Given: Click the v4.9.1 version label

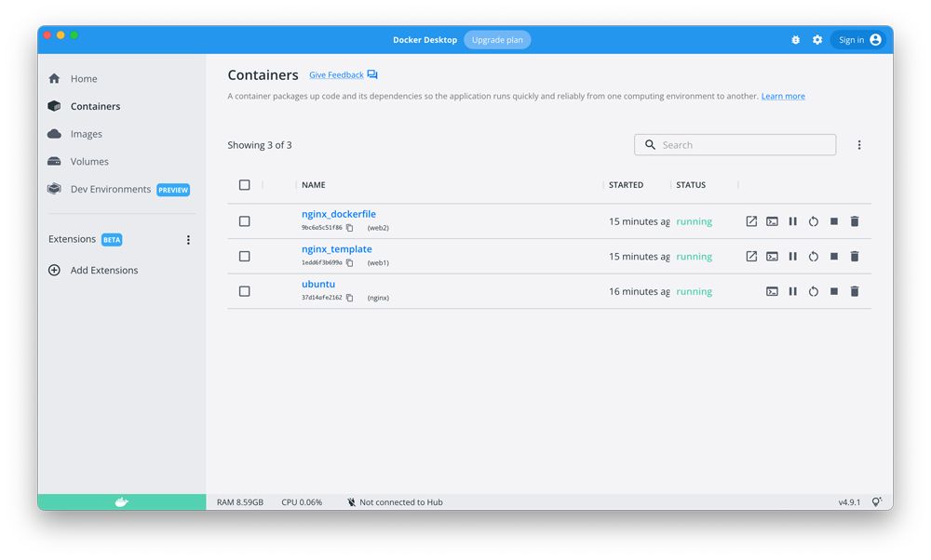Looking at the screenshot, I should (849, 502).
